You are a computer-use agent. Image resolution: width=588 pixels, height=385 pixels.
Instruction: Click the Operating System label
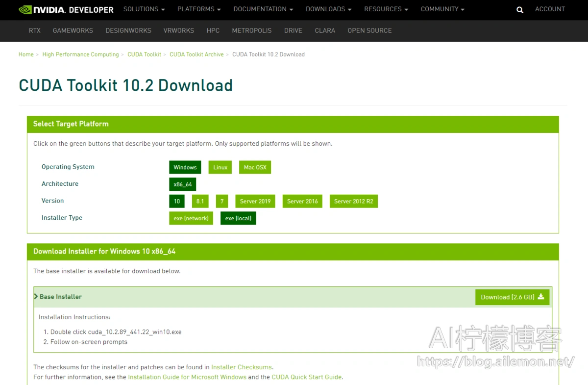[x=68, y=167]
